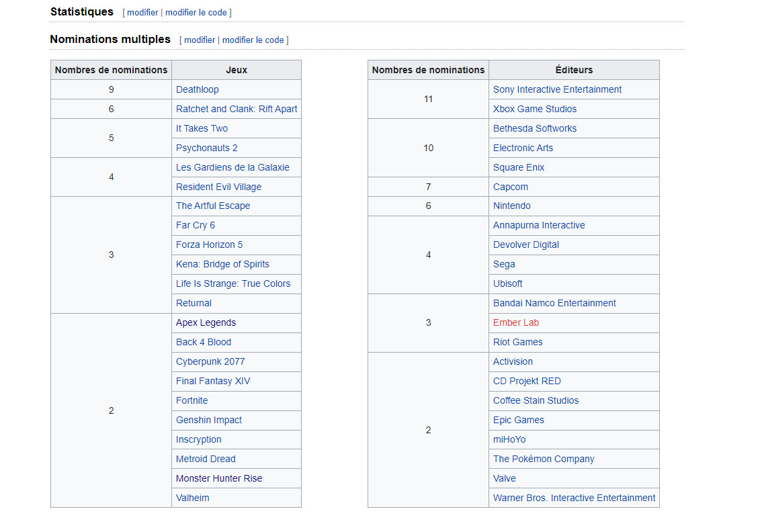
Task: Open the Cyberpunk 2077 link
Action: coord(210,361)
